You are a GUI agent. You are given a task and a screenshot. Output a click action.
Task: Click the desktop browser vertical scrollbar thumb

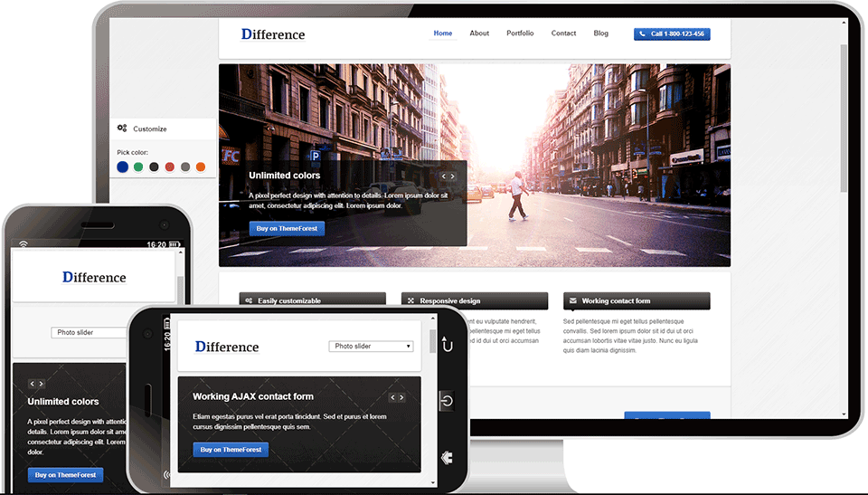coord(844,118)
